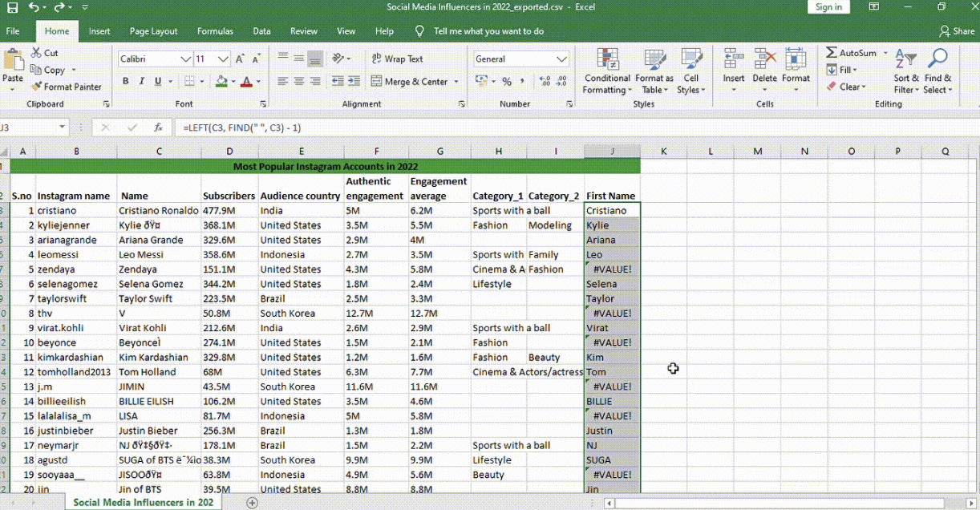Viewport: 980px width, 510px height.
Task: Open Conditional Formatting options
Action: (x=606, y=72)
